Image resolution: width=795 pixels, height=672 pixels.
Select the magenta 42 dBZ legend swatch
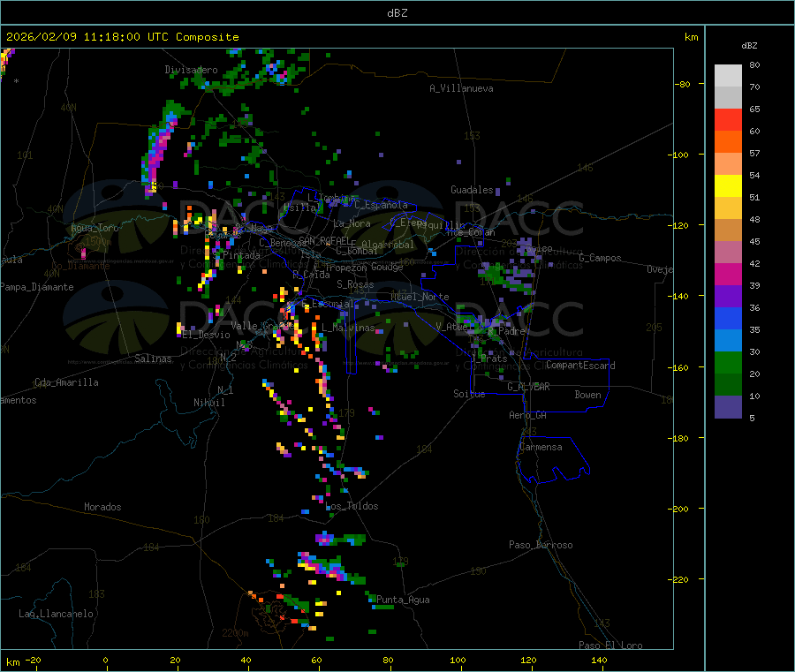click(x=728, y=274)
